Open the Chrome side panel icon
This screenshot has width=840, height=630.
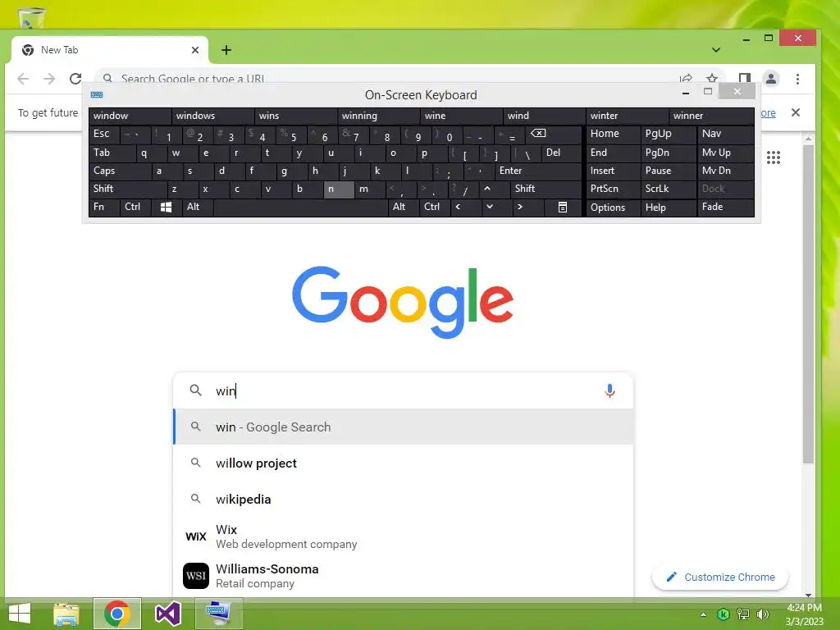pos(744,79)
